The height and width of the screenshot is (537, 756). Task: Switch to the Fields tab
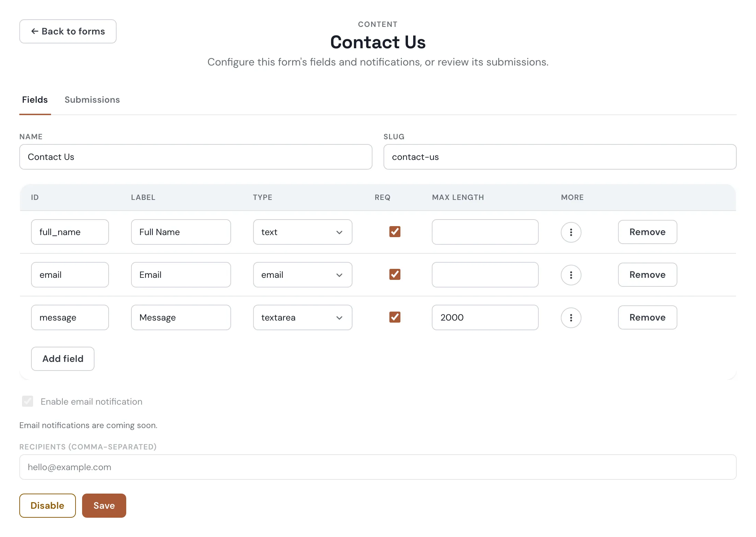35,100
